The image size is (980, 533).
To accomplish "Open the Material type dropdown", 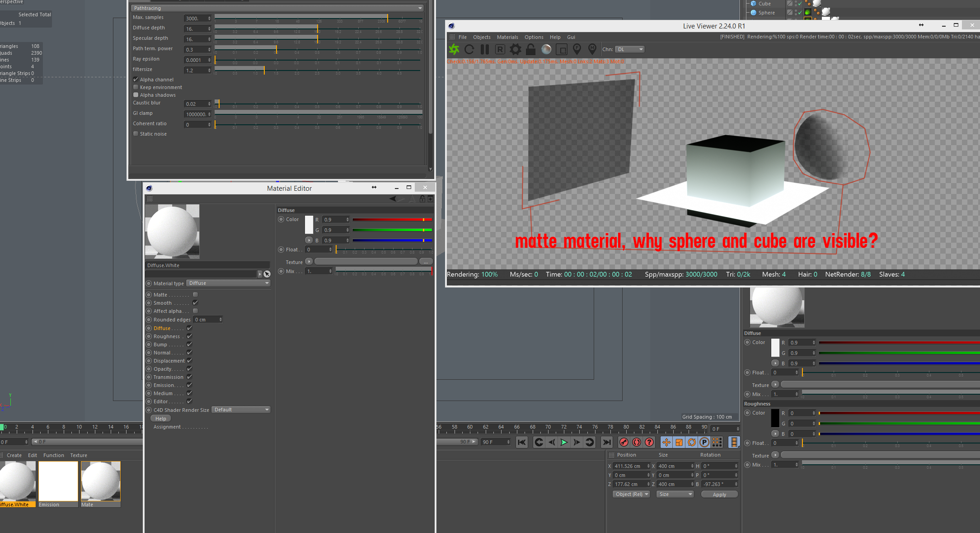I will click(x=229, y=283).
